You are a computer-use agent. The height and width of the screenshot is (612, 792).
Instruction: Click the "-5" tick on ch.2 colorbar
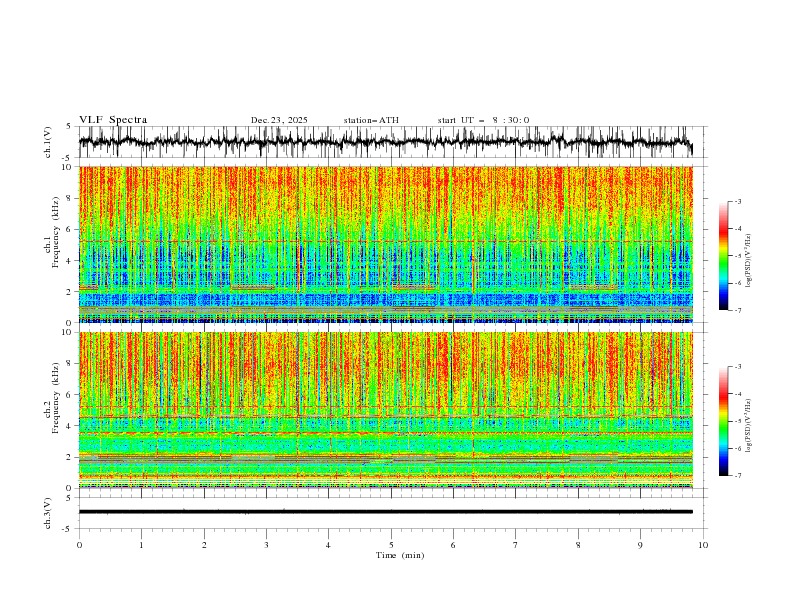(737, 421)
